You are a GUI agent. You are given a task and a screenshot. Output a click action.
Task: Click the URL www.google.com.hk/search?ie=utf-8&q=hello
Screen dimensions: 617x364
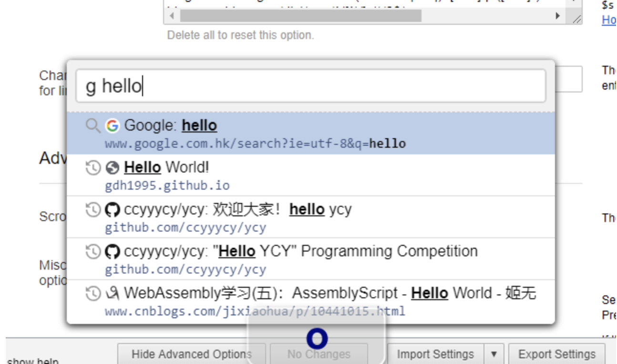[256, 143]
